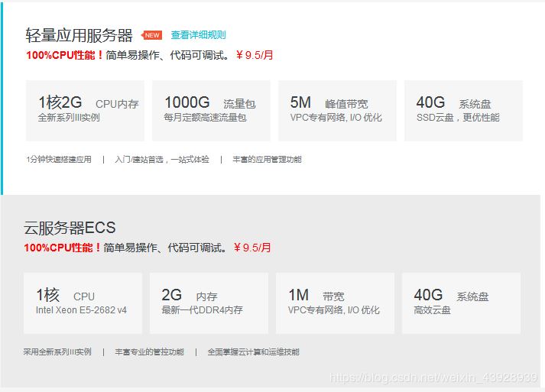Choose the 40G SSD云盘 系统盘 card
The height and width of the screenshot is (392, 545).
tap(464, 111)
